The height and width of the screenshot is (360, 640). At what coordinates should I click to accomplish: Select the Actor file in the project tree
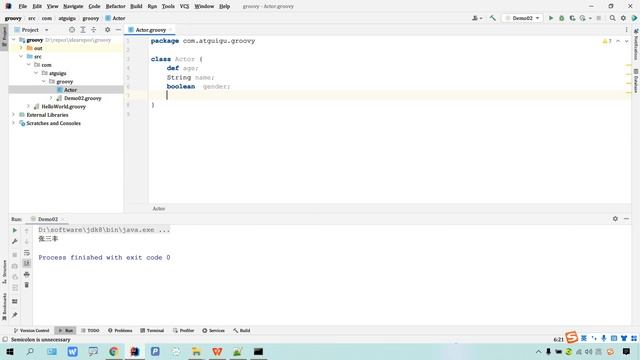(x=70, y=90)
